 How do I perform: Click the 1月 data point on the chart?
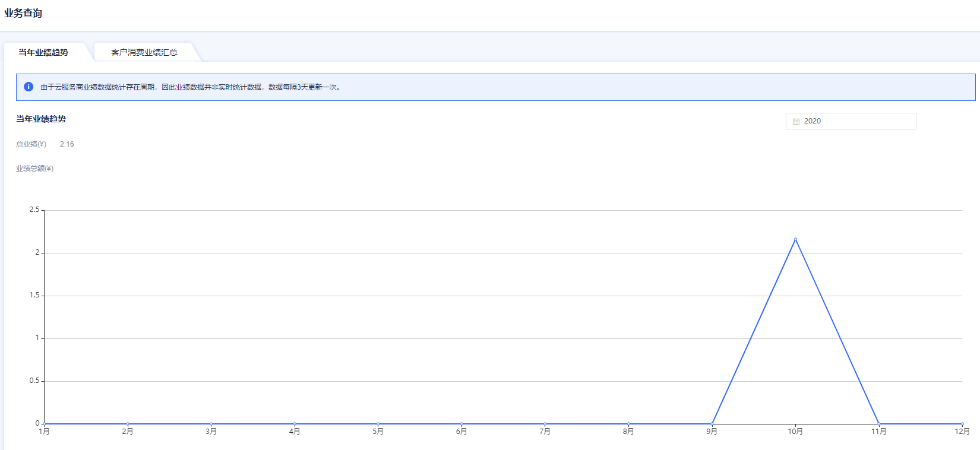[45, 424]
